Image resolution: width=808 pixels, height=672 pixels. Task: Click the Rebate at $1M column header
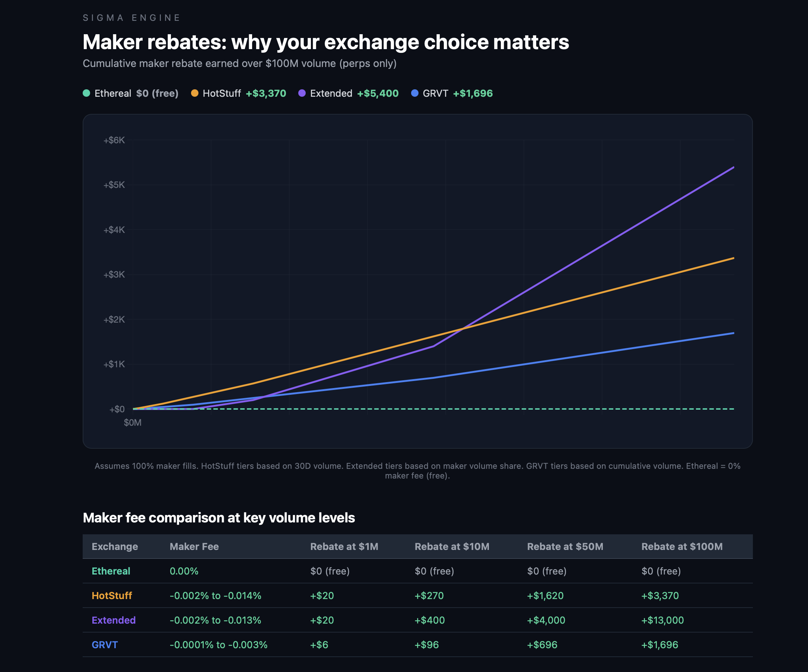pyautogui.click(x=344, y=546)
